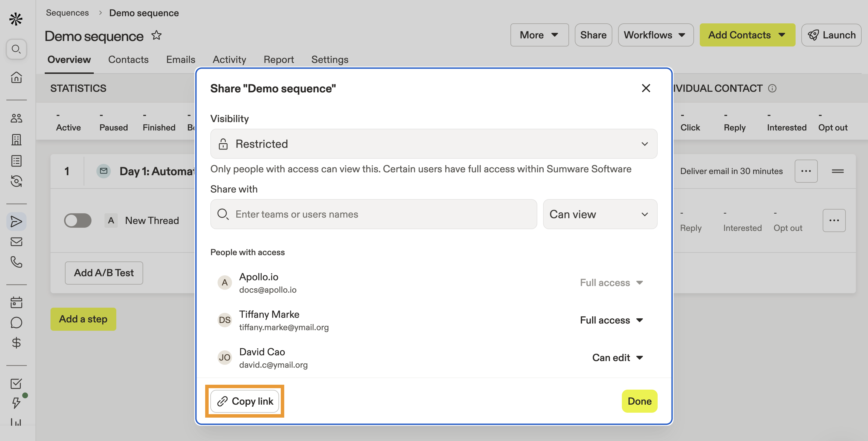Viewport: 868px width, 441px height.
Task: Change David Cao's Can edit permission
Action: pyautogui.click(x=617, y=358)
